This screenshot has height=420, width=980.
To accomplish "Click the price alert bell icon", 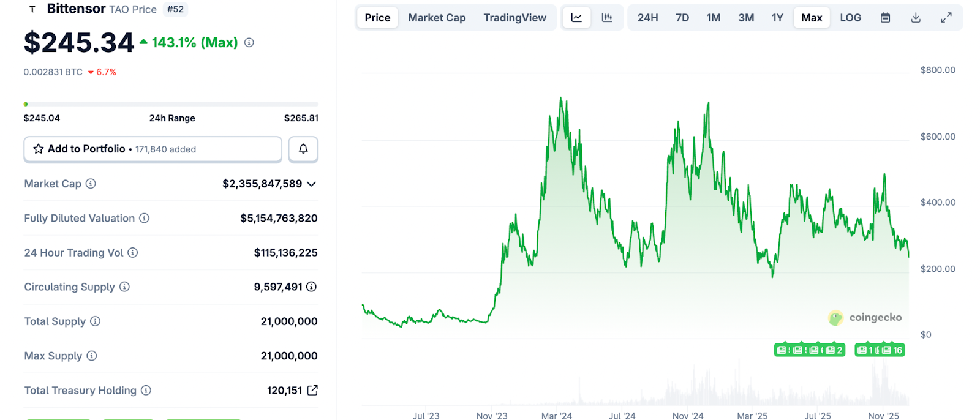I will (x=303, y=149).
